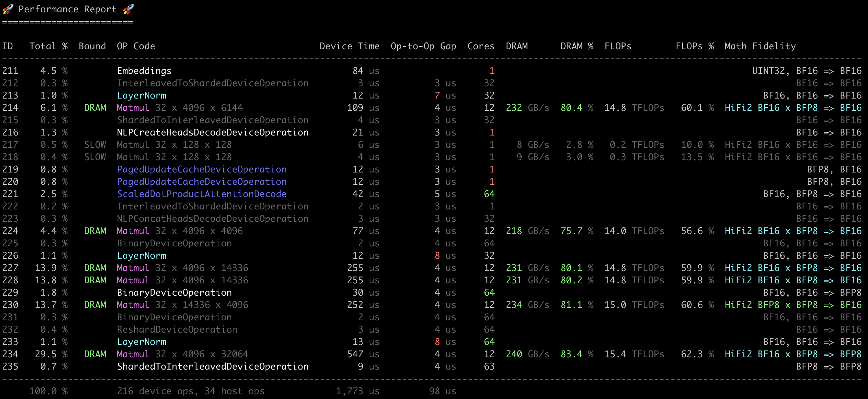The image size is (868, 399).
Task: Click the green '64' cores value in row 221
Action: click(x=489, y=194)
